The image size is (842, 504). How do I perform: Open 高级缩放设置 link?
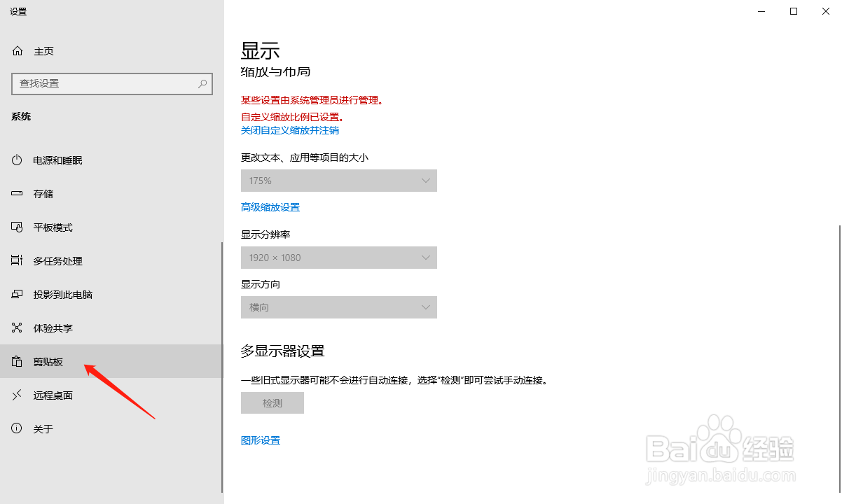[x=270, y=206]
